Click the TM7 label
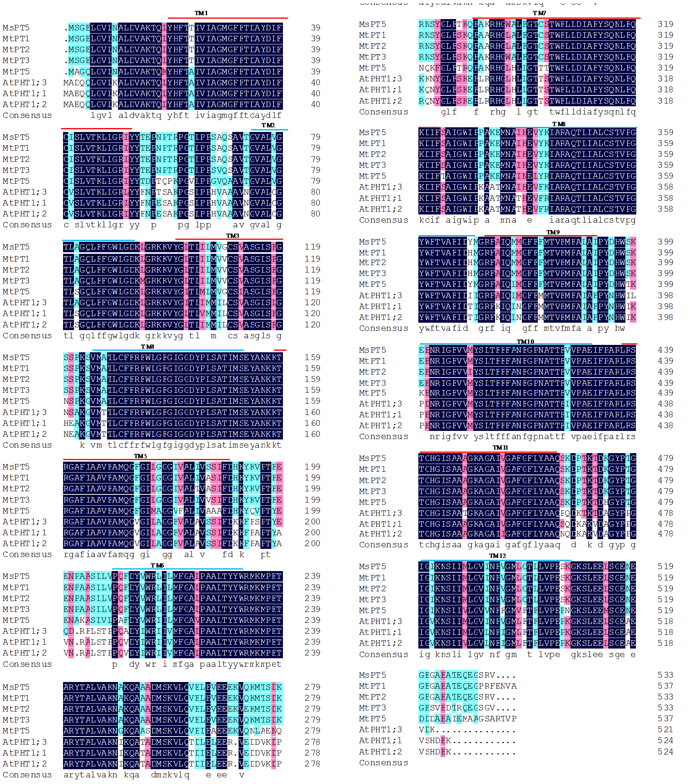 tap(539, 13)
